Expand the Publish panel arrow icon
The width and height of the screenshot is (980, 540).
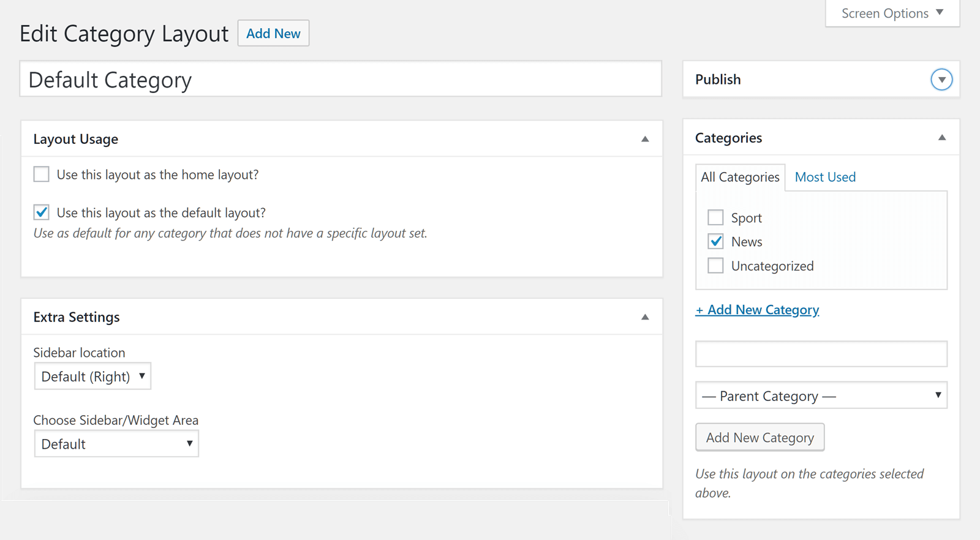tap(941, 80)
